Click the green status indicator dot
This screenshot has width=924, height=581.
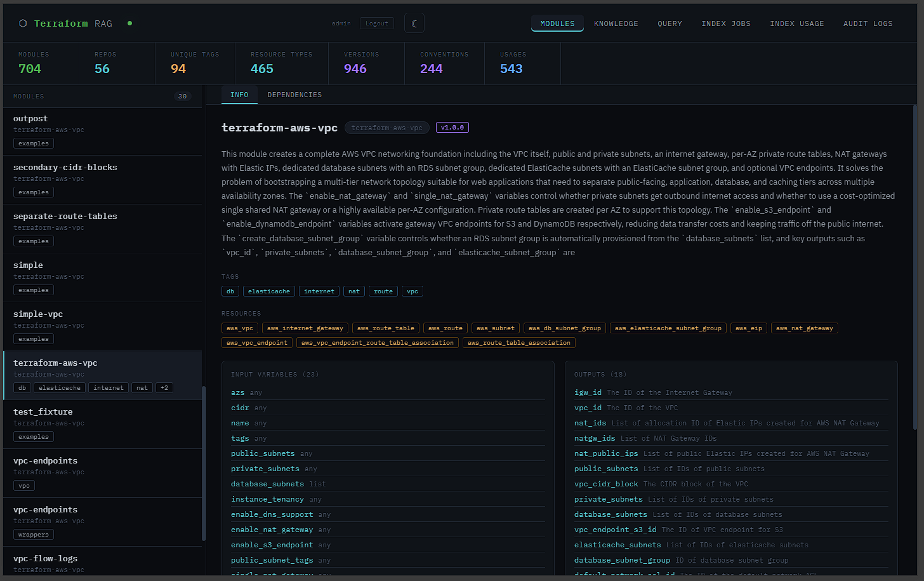pyautogui.click(x=129, y=23)
